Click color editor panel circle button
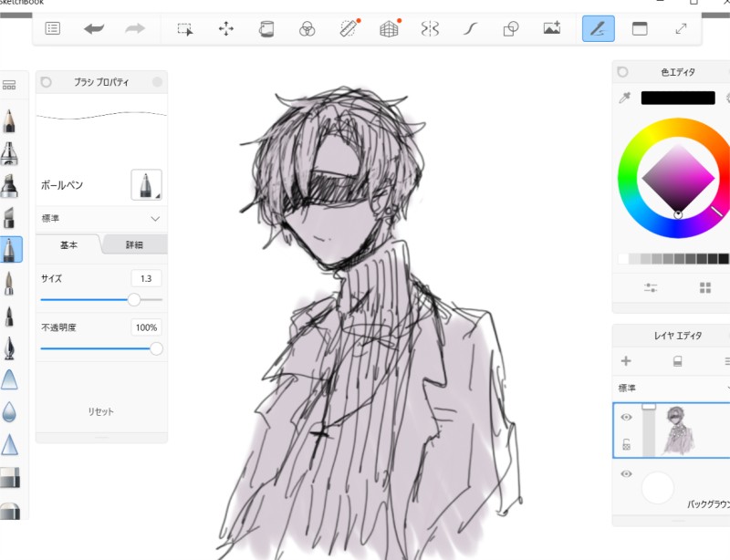730x560 pixels. 622,72
